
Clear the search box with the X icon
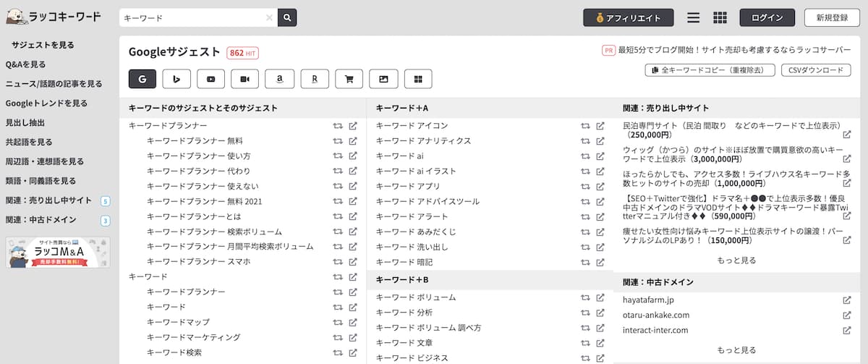[x=269, y=17]
